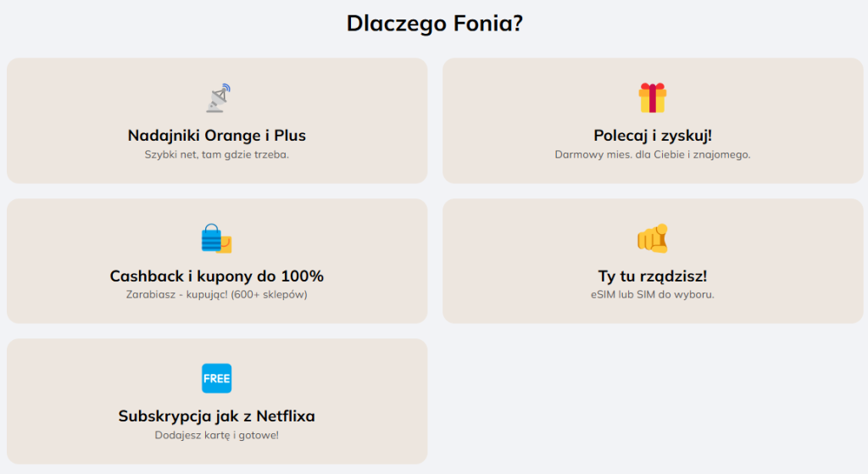868x474 pixels.
Task: Click "Zarabiasz - kupując! (600+ sklepów)" text
Action: point(217,295)
